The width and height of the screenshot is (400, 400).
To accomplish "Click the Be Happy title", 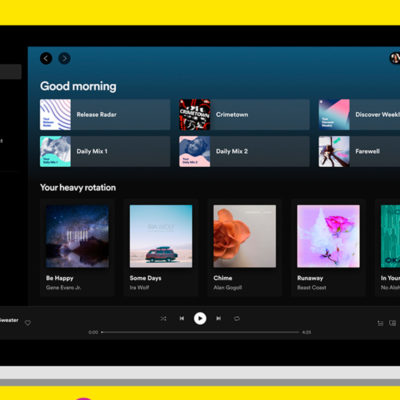I will click(x=60, y=278).
